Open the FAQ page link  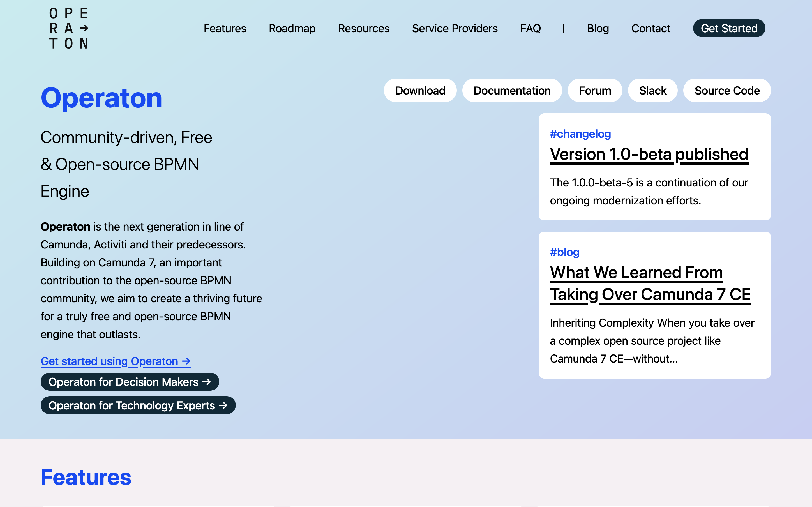click(530, 29)
